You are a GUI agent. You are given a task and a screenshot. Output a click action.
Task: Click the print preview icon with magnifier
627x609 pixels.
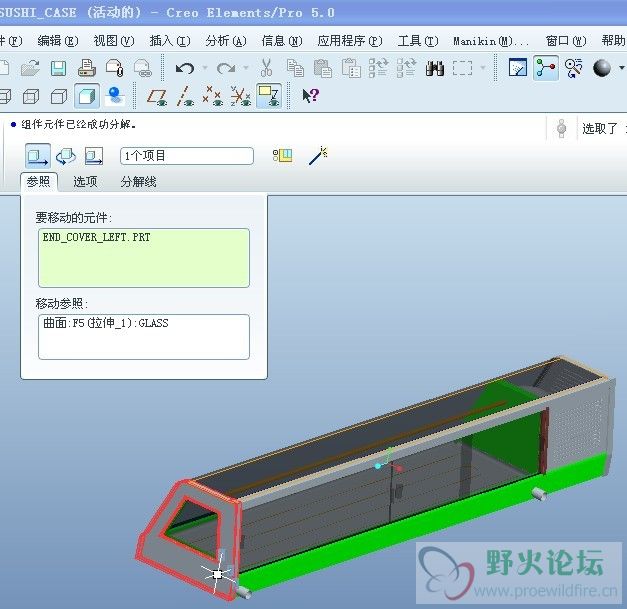[x=115, y=68]
